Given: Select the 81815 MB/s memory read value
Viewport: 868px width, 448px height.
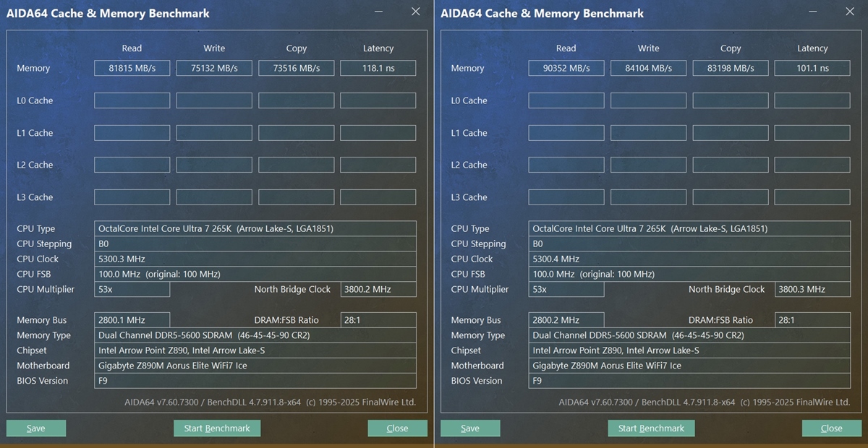Looking at the screenshot, I should (132, 68).
